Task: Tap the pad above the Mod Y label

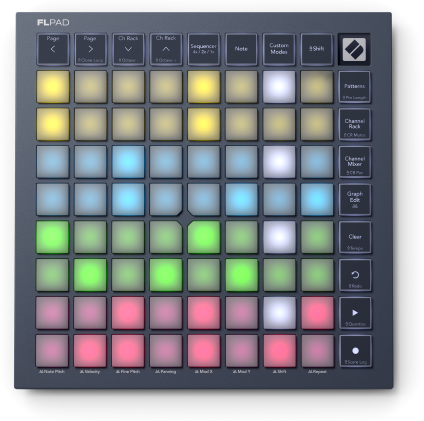Action: [241, 351]
